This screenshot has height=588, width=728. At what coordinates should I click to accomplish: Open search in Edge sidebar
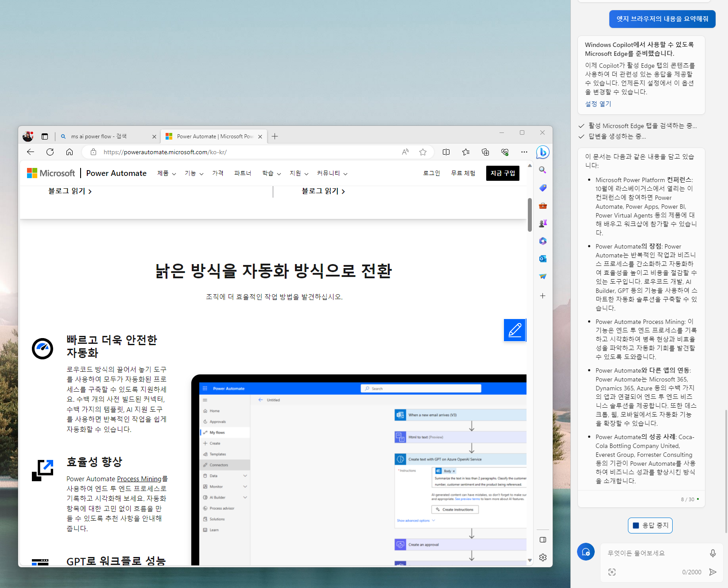(542, 170)
